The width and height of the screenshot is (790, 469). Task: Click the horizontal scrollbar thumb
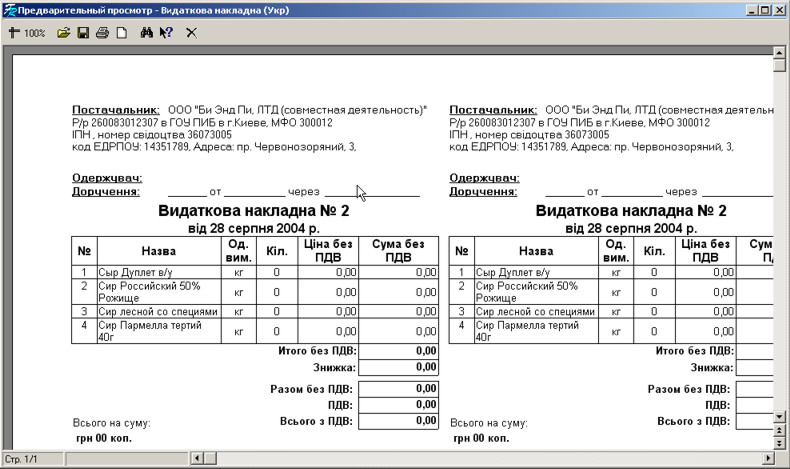pos(212,458)
